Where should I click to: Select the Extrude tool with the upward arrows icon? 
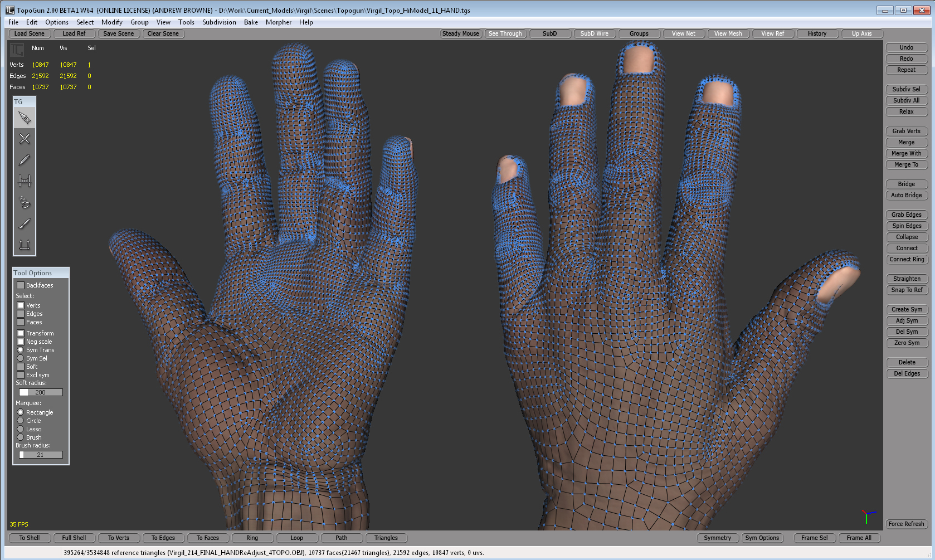tap(25, 245)
